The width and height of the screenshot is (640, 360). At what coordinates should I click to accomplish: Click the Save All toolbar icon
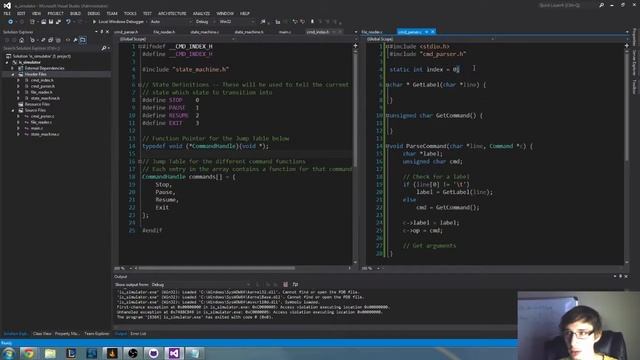tap(58, 22)
